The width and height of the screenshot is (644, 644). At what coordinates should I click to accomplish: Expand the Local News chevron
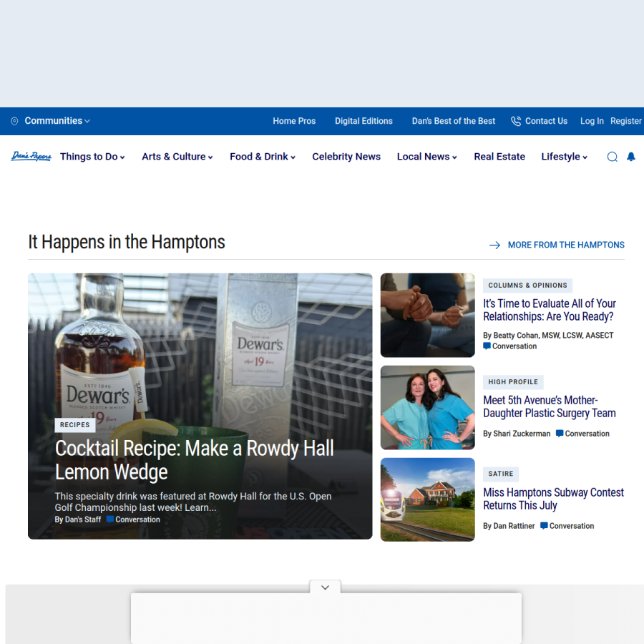(454, 157)
